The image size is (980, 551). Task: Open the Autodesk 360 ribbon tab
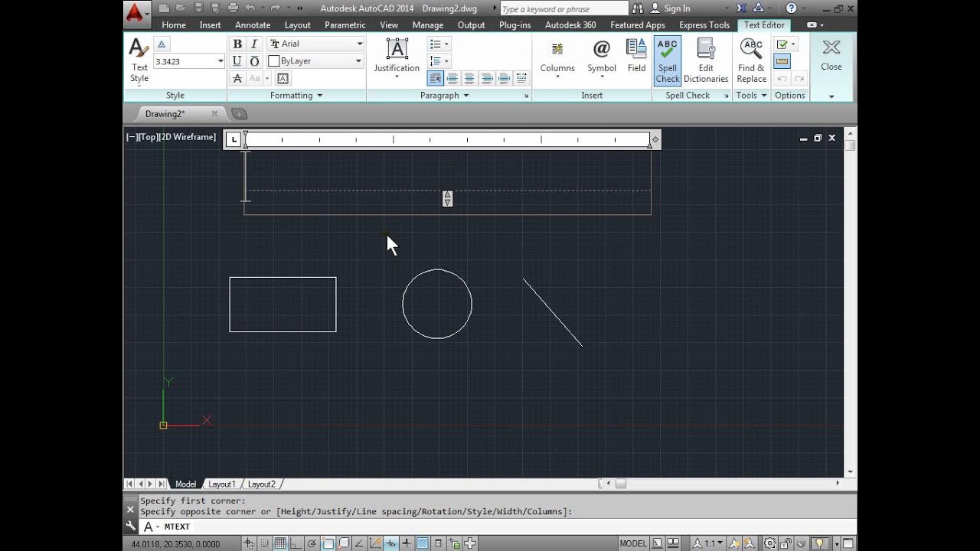570,25
